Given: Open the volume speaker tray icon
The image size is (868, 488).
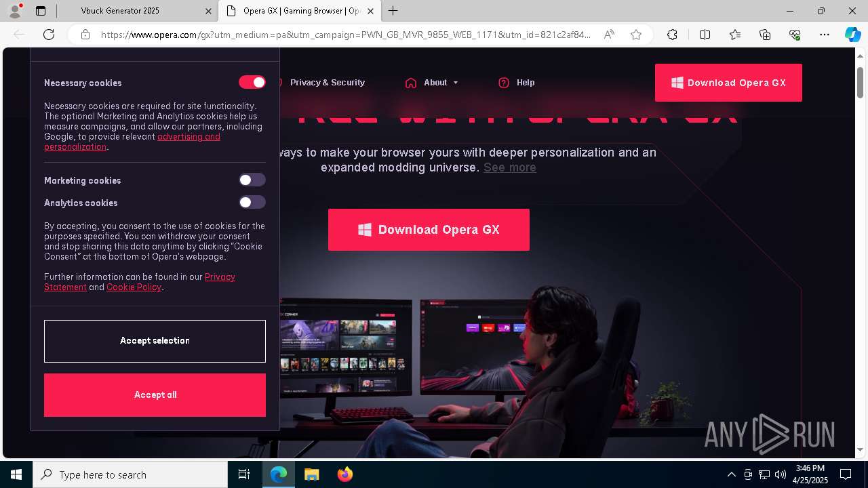Looking at the screenshot, I should click(x=781, y=474).
